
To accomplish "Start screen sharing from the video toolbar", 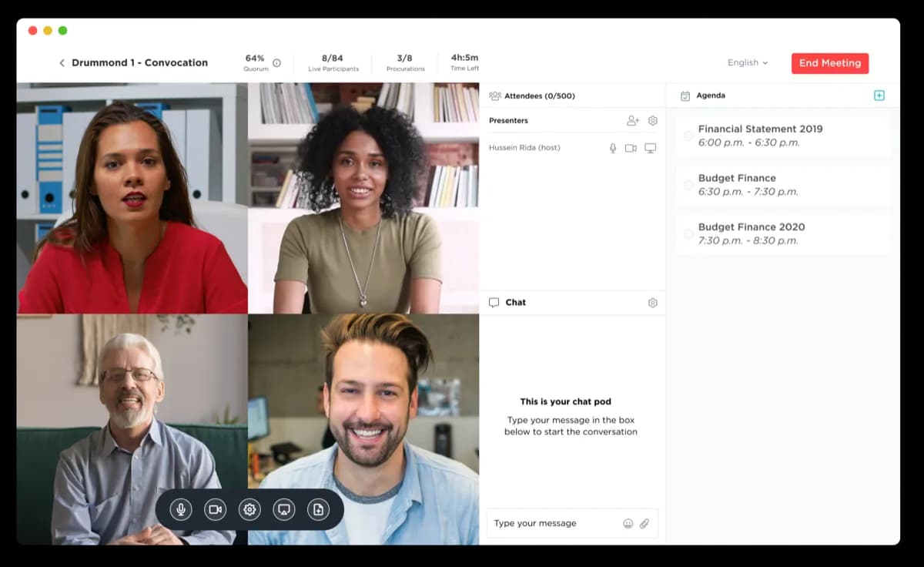I will (x=284, y=509).
